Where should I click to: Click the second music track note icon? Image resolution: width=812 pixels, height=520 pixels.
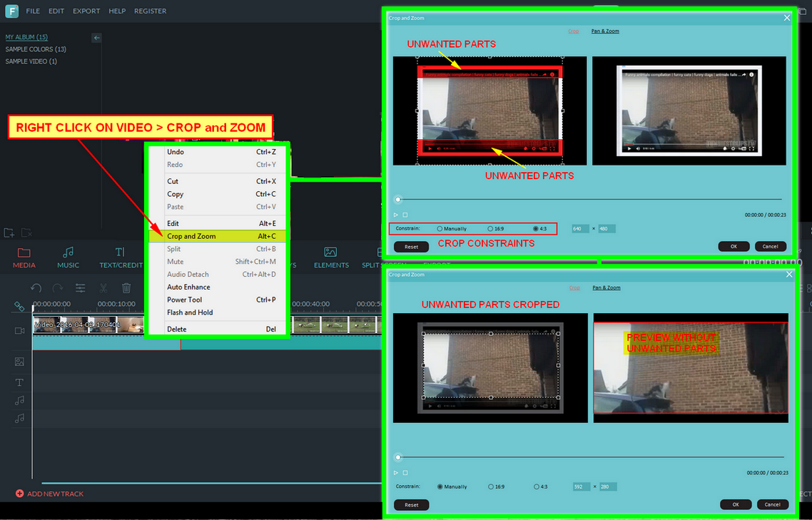(x=19, y=418)
